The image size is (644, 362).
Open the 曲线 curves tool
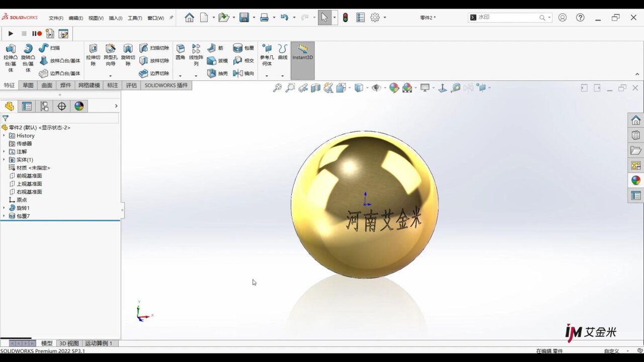(283, 52)
